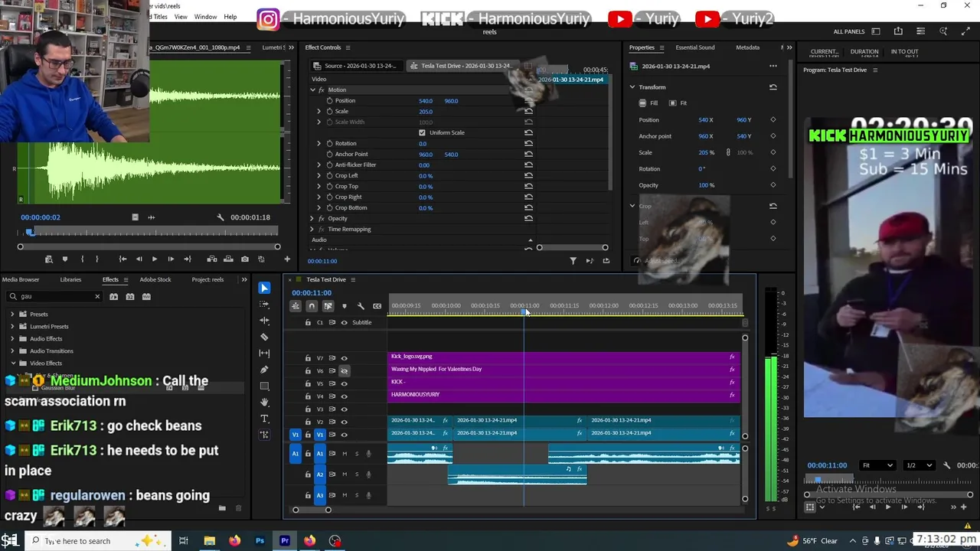Toggle scale constrain-proportions link in Properties
The image size is (980, 551).
point(728,152)
